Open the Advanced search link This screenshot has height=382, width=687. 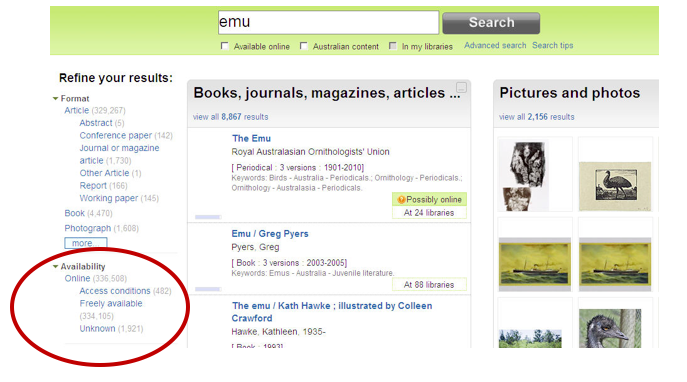click(x=495, y=46)
